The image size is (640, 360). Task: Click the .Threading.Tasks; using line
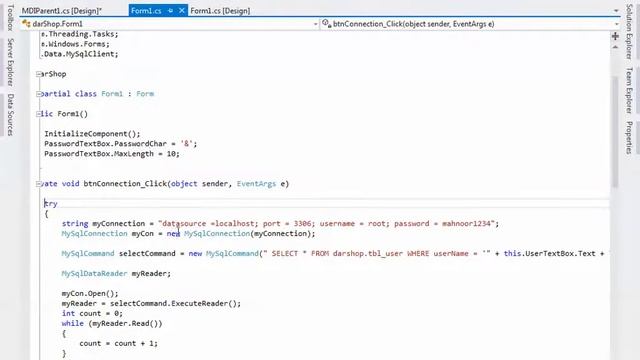coord(80,34)
